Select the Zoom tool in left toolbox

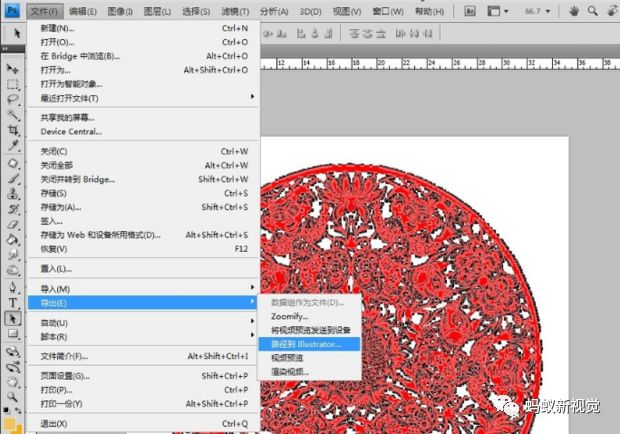click(13, 396)
